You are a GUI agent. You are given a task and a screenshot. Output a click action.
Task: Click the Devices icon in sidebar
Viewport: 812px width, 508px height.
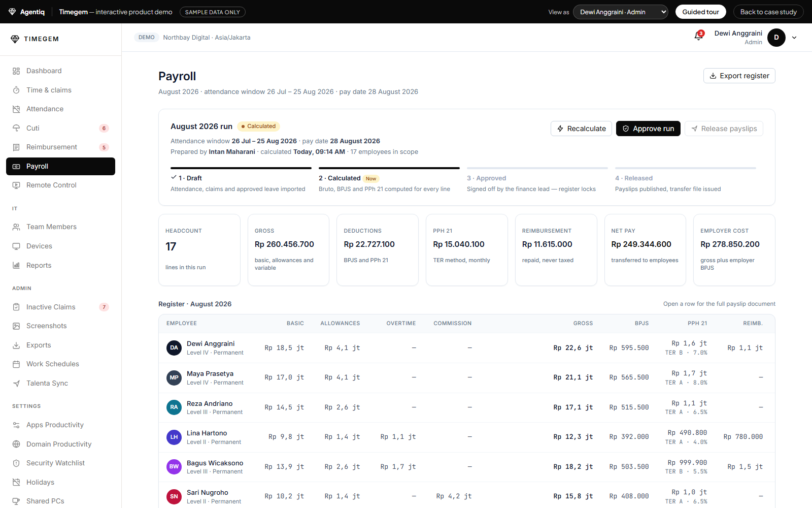point(16,246)
